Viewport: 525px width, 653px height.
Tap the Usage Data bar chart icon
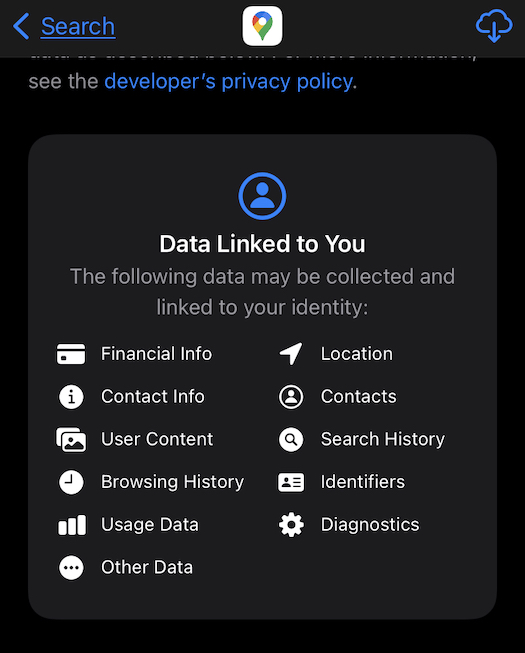[x=72, y=525]
